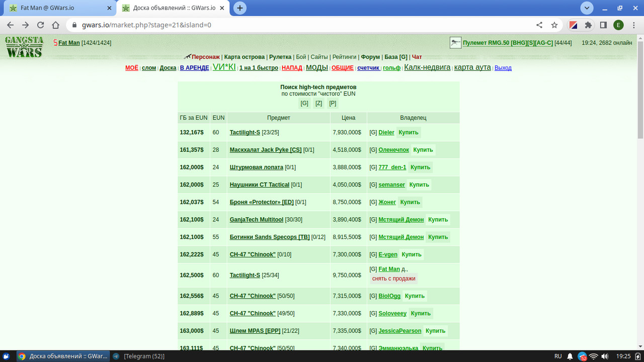Image resolution: width=644 pixels, height=362 pixels.
Task: Open the Рейтинги menu item
Action: pyautogui.click(x=344, y=57)
